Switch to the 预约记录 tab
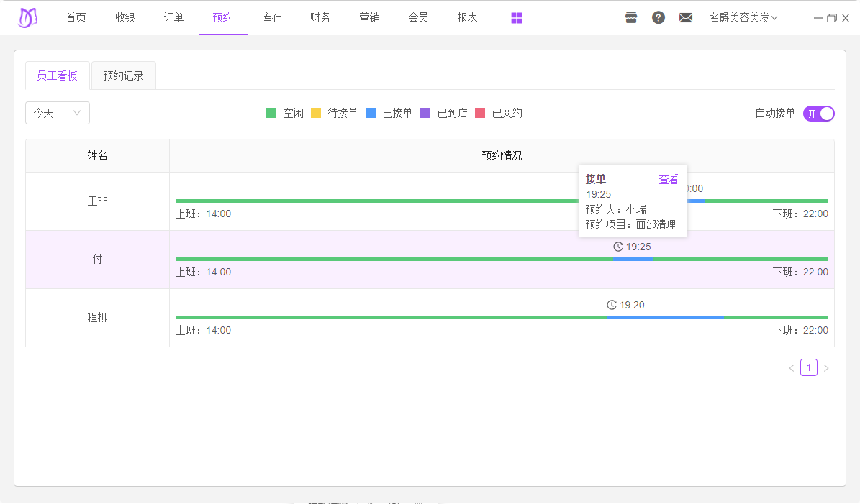The height and width of the screenshot is (504, 860). [123, 76]
